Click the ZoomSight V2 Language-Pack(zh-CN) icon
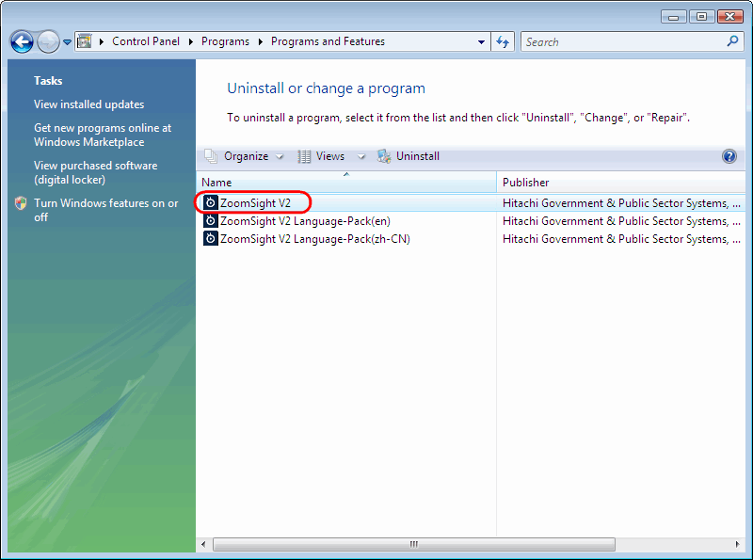The width and height of the screenshot is (753, 560). click(x=210, y=238)
